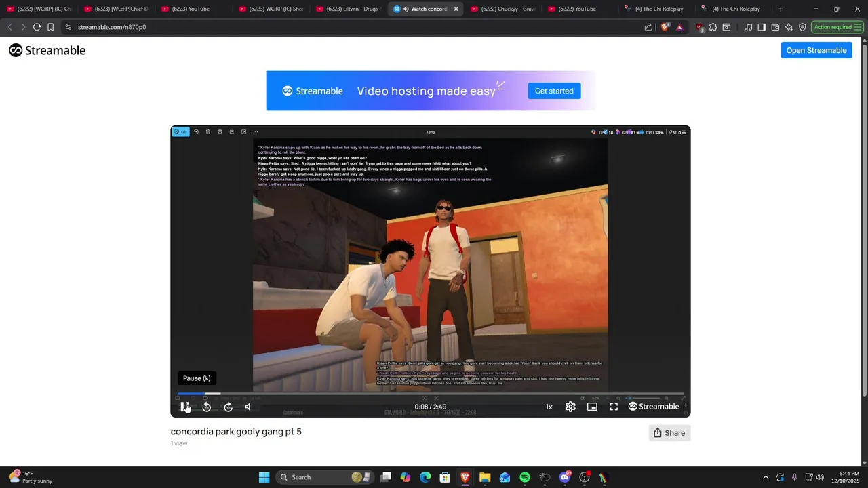Open Brave Shields lion icon
868x488 pixels.
pos(665,27)
